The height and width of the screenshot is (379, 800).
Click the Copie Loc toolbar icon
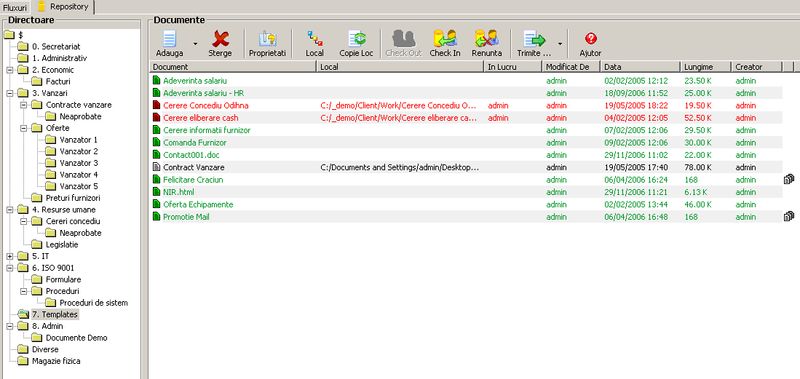coord(357,39)
